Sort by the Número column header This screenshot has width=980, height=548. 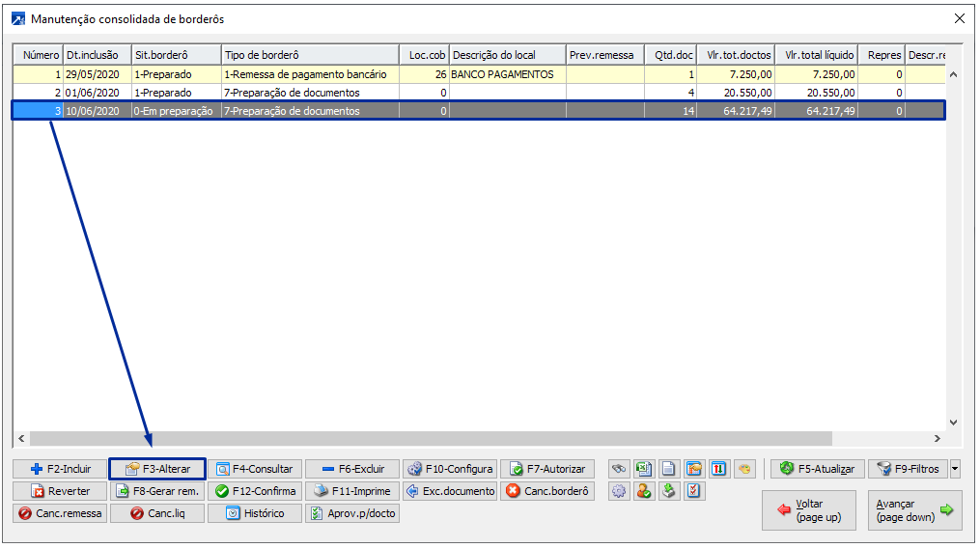click(x=38, y=55)
